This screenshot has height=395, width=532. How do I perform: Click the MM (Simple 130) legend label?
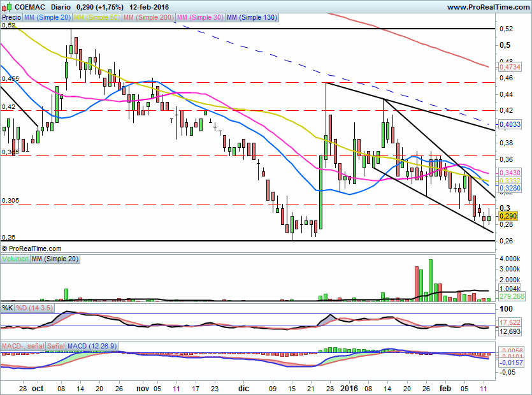point(252,17)
